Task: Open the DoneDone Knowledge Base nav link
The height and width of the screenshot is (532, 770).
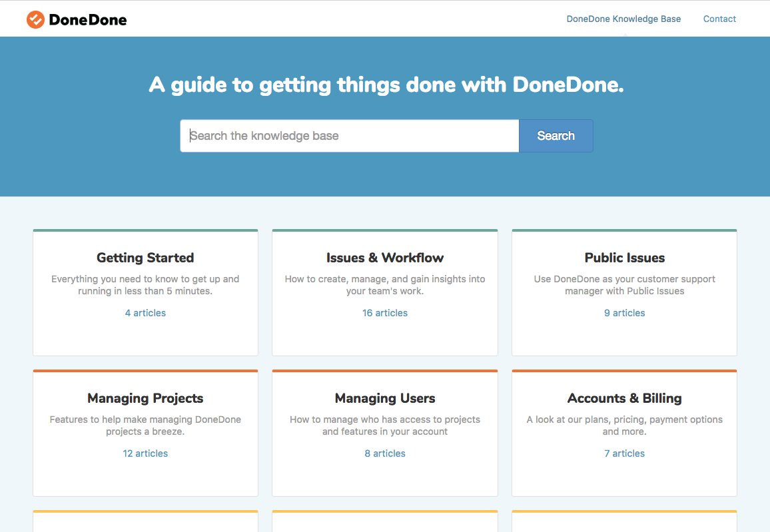Action: point(623,19)
